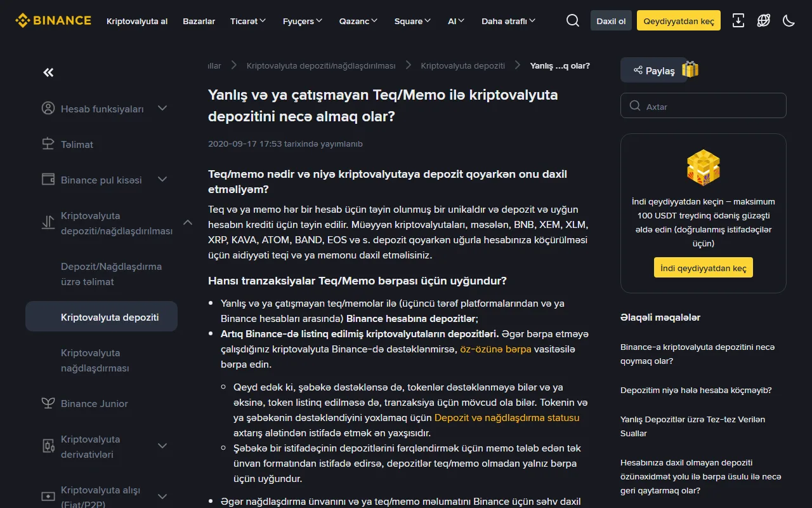Screen dimensions: 812x508
Task: Click the Təlimat signpost icon
Action: (48, 144)
